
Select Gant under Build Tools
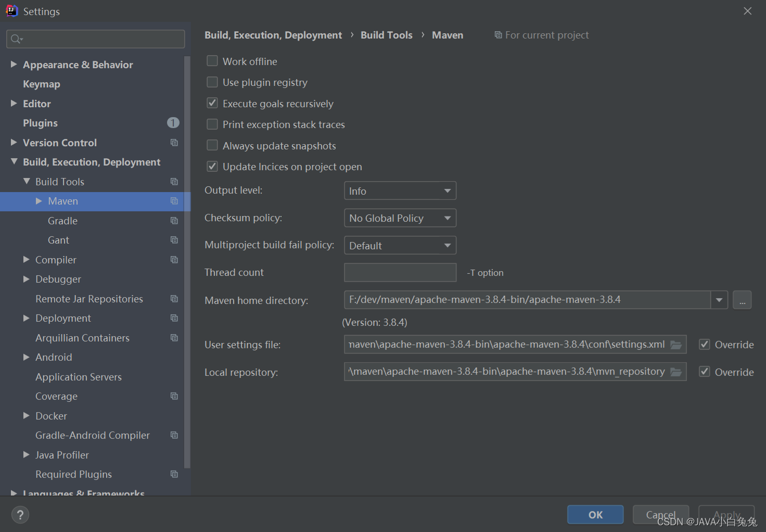click(x=58, y=240)
